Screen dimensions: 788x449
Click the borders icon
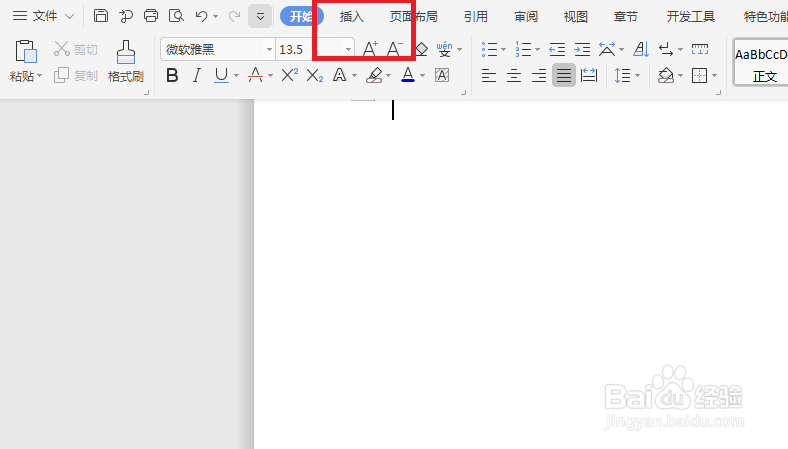699,76
